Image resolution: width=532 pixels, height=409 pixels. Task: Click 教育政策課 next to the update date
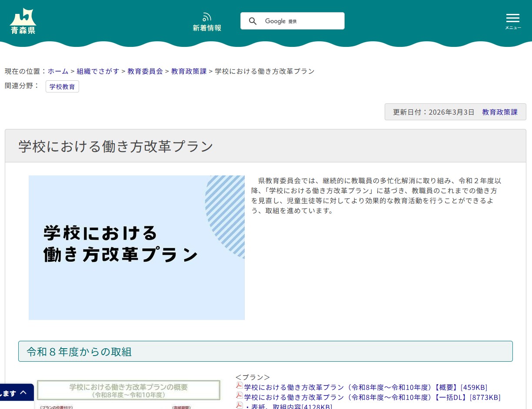(x=500, y=112)
